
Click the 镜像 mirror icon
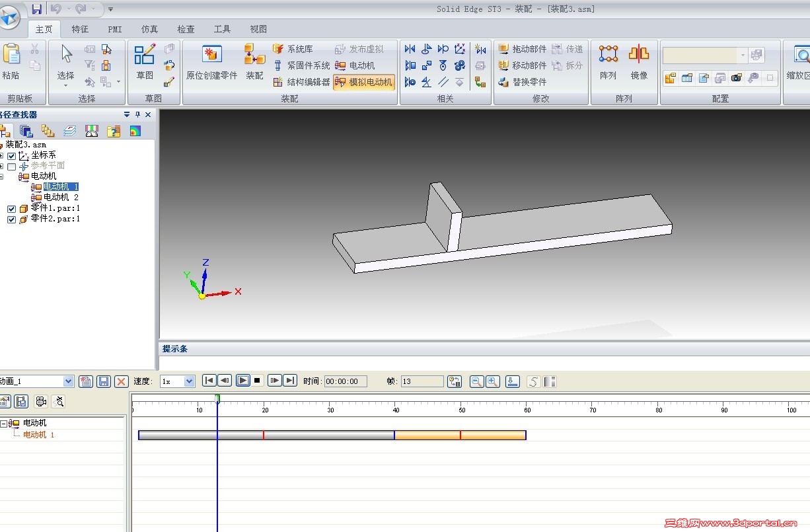point(639,55)
